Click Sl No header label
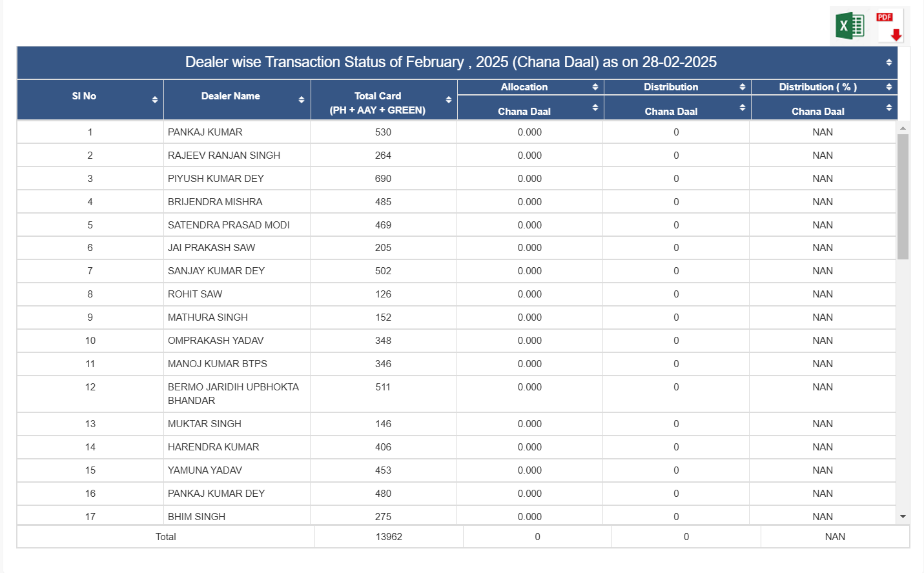This screenshot has height=573, width=924. 84,96
